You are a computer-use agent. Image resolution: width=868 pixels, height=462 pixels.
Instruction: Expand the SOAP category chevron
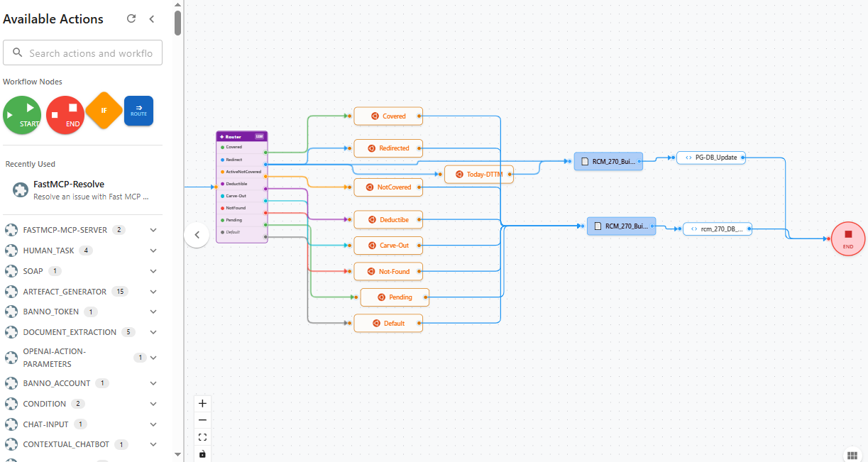click(x=153, y=271)
